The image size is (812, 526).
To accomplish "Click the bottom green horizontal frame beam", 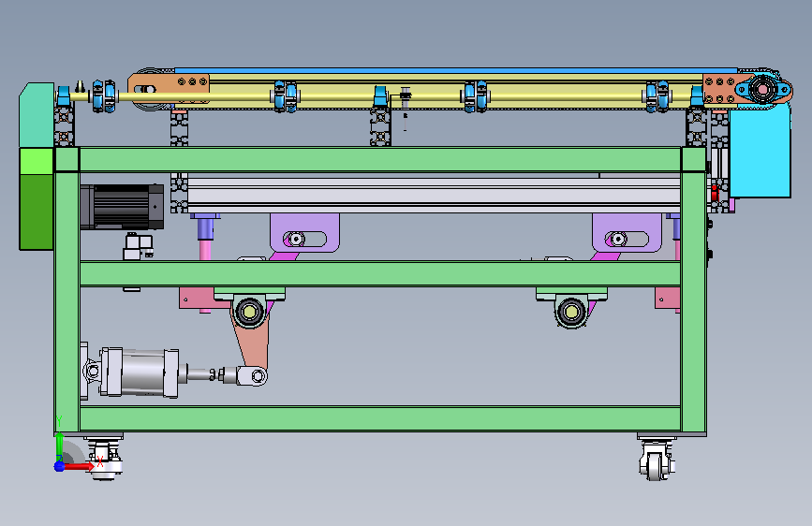I will tap(379, 418).
